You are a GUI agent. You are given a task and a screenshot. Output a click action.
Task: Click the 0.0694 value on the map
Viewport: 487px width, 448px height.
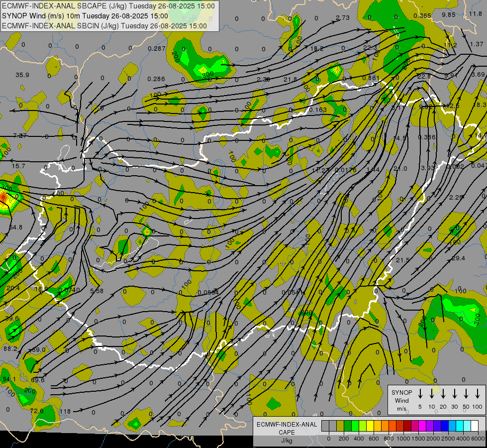208,293
